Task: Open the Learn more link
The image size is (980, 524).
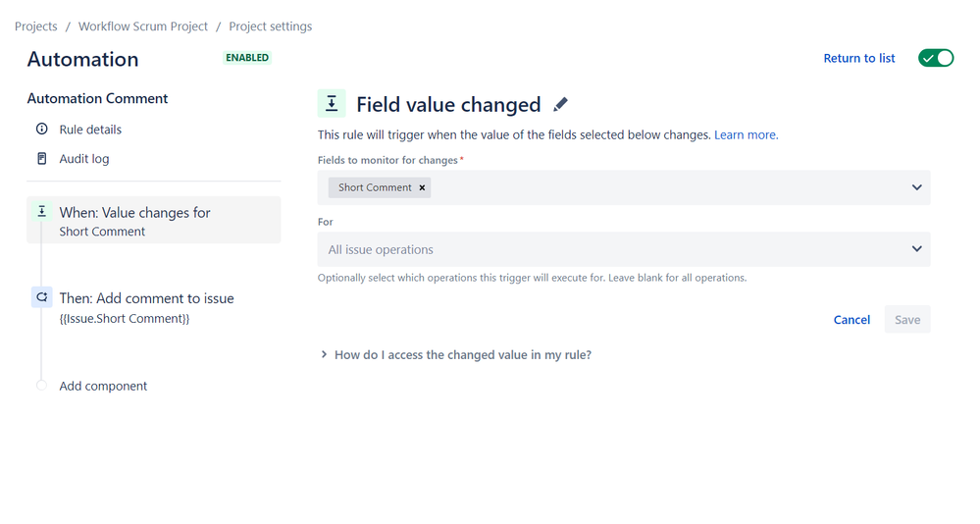Action: click(x=746, y=135)
